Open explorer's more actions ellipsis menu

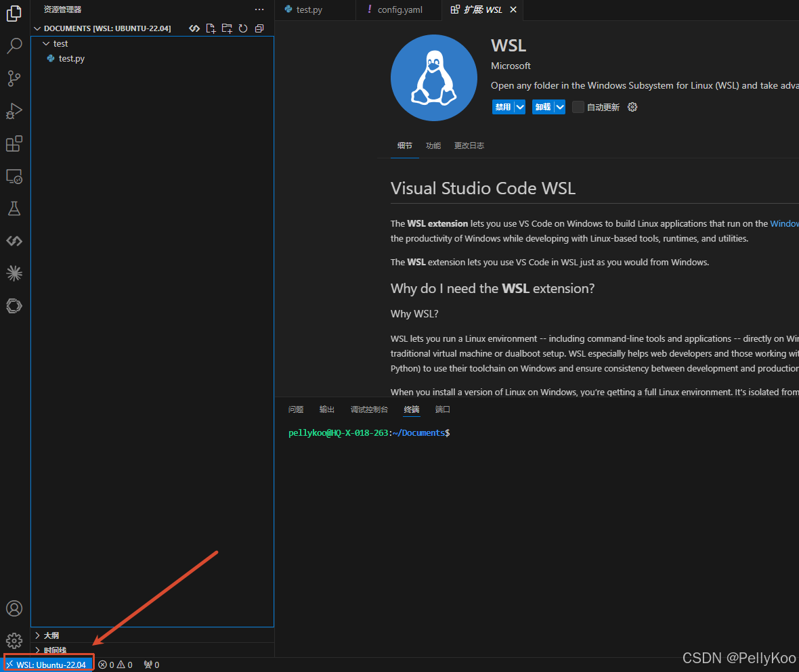pos(259,9)
